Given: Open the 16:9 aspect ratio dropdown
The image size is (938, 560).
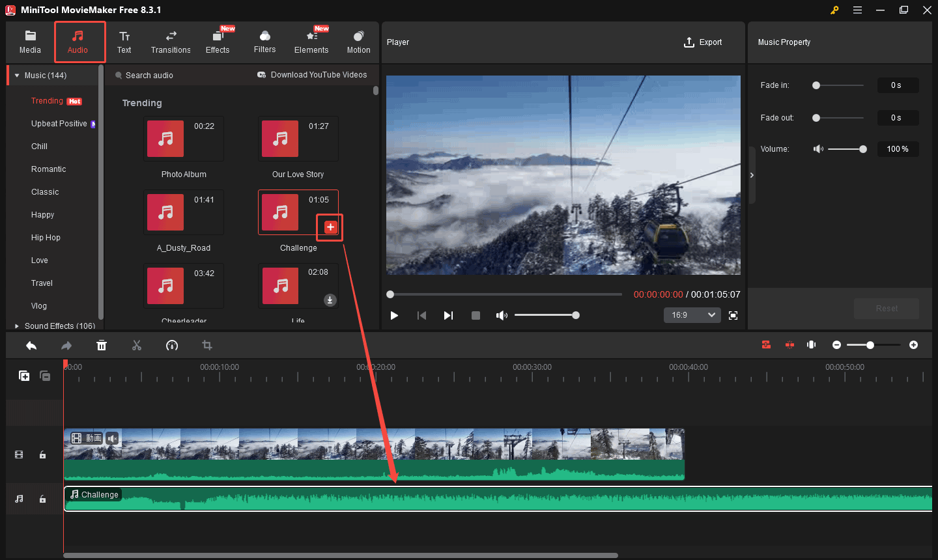Looking at the screenshot, I should tap(692, 315).
